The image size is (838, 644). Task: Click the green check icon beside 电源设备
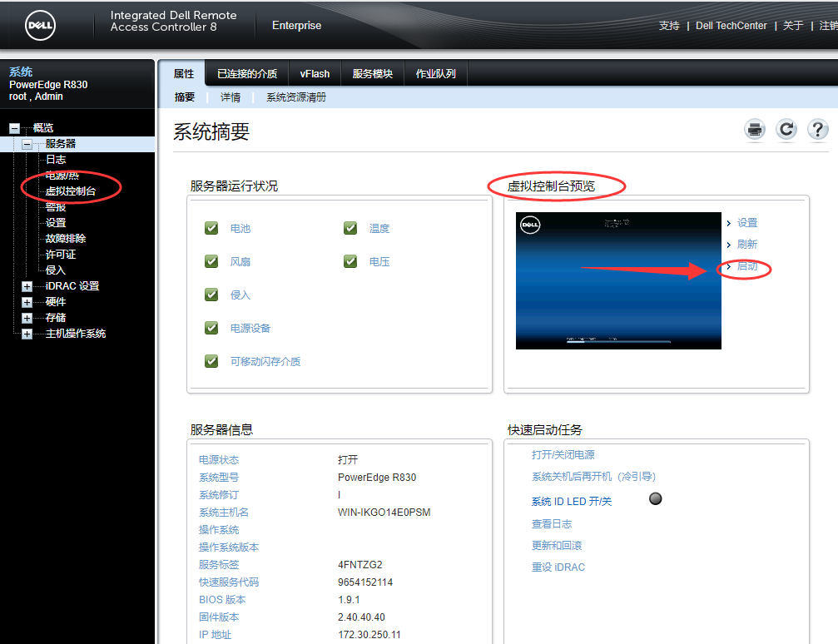click(x=211, y=328)
